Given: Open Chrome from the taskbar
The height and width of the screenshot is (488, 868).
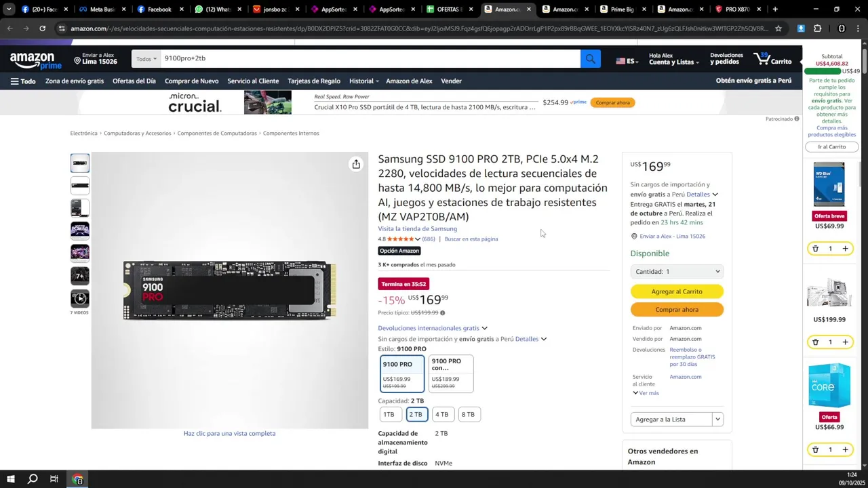Looking at the screenshot, I should [x=78, y=479].
